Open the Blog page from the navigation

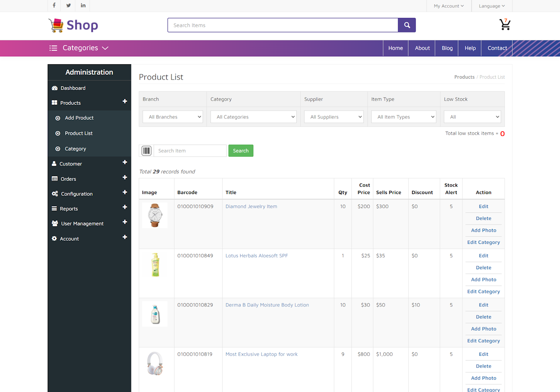(447, 48)
